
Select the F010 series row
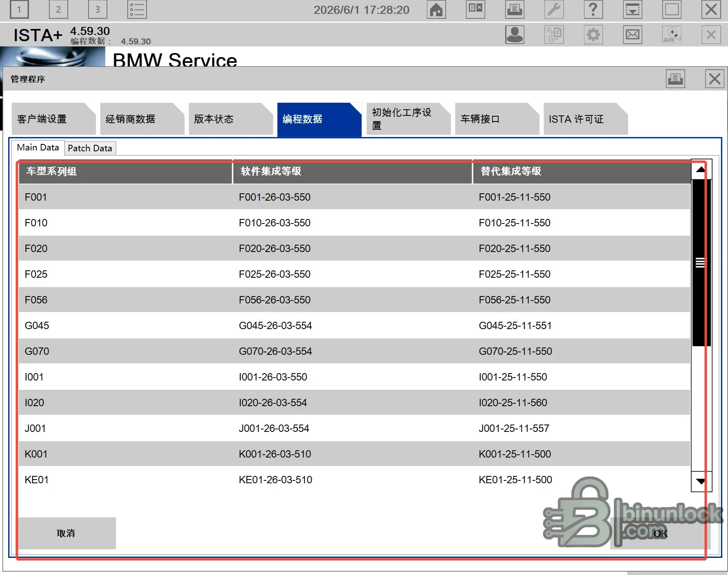(354, 223)
